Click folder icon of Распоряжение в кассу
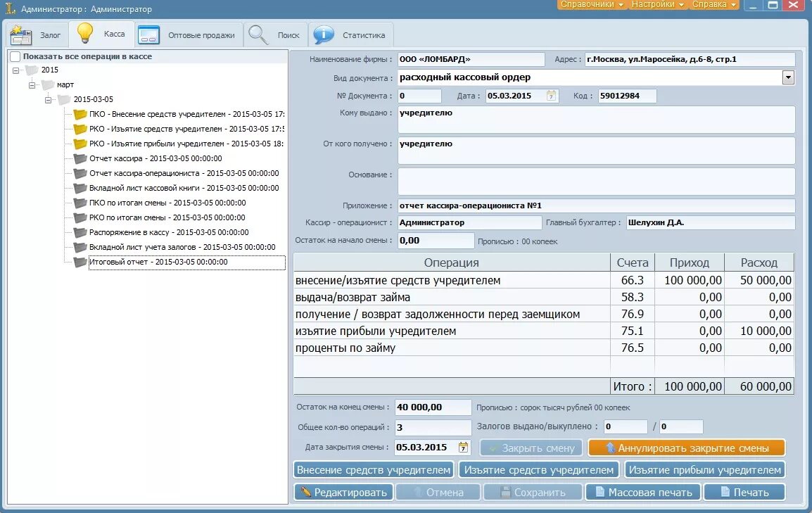 (80, 232)
